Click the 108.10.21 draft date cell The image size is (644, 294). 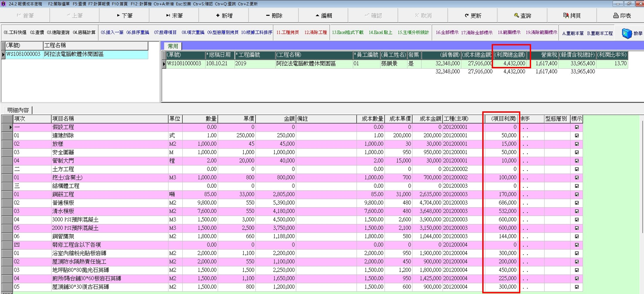(220, 63)
